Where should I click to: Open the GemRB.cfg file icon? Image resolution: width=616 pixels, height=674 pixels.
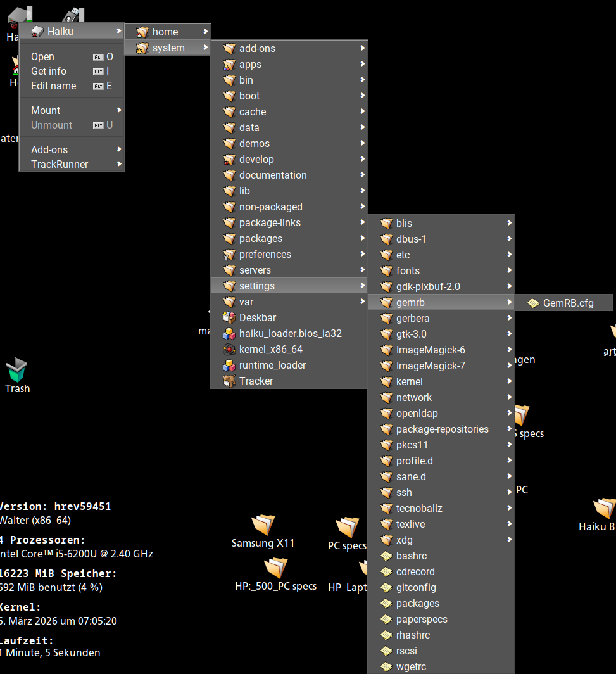point(533,303)
